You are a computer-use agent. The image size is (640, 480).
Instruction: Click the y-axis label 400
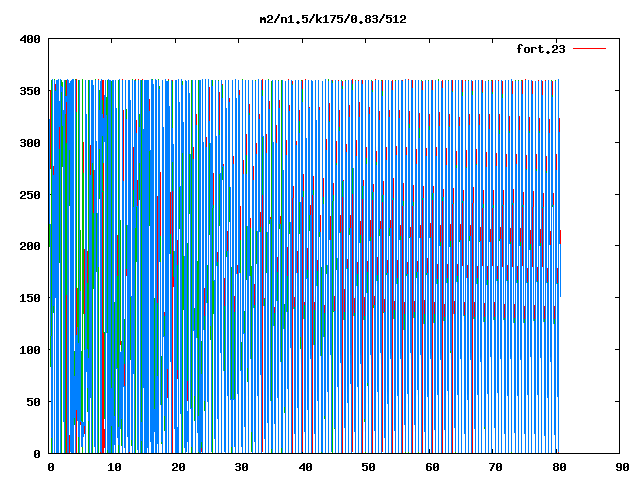pyautogui.click(x=30, y=40)
